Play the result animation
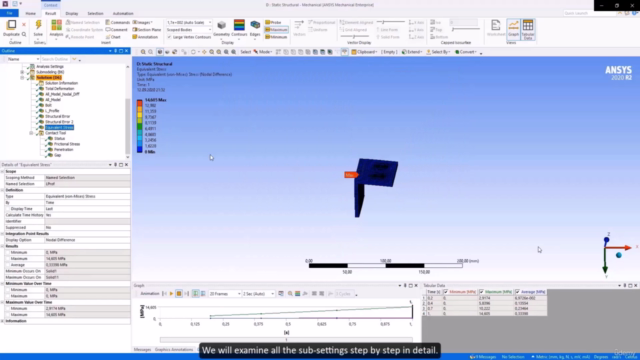This screenshot has height=360, width=640. click(171, 293)
